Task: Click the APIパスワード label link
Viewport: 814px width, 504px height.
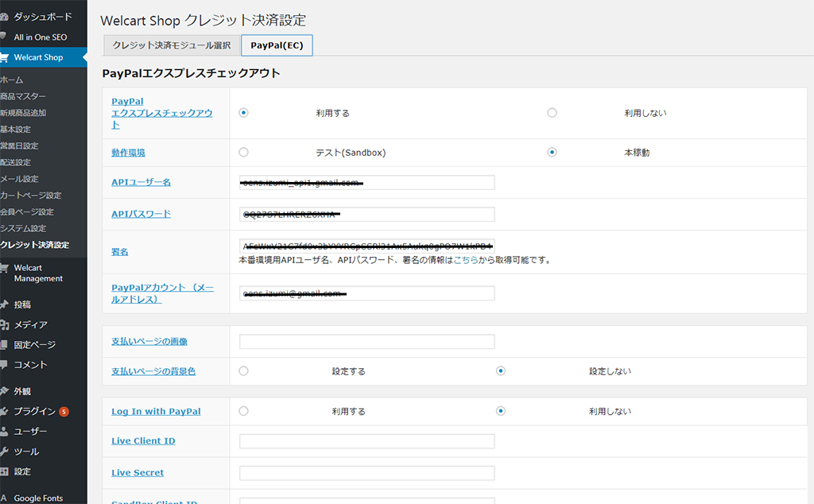Action: click(x=141, y=214)
